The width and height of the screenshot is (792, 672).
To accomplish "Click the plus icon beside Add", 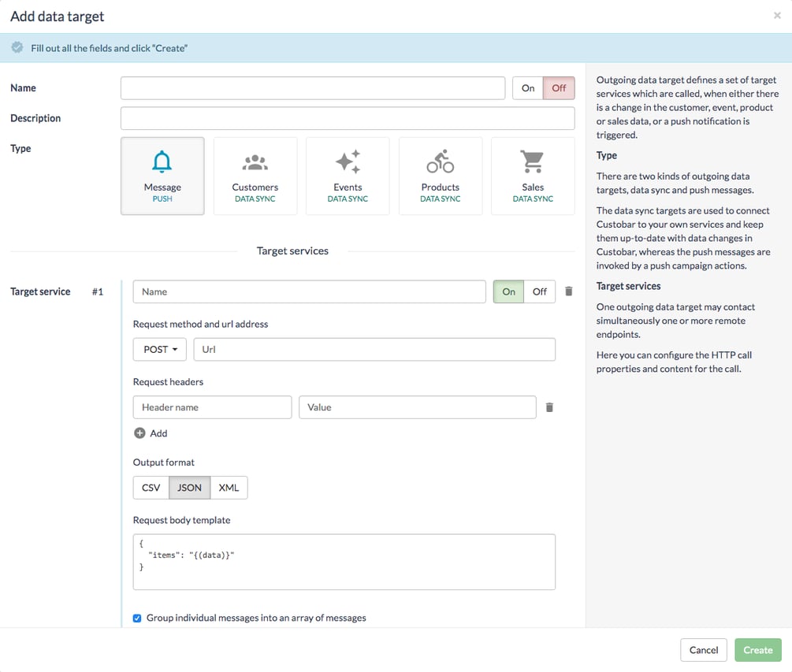I will tap(140, 433).
